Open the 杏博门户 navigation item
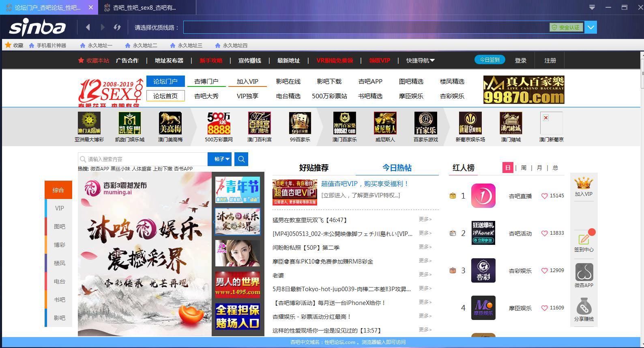The height and width of the screenshot is (348, 644). [206, 81]
